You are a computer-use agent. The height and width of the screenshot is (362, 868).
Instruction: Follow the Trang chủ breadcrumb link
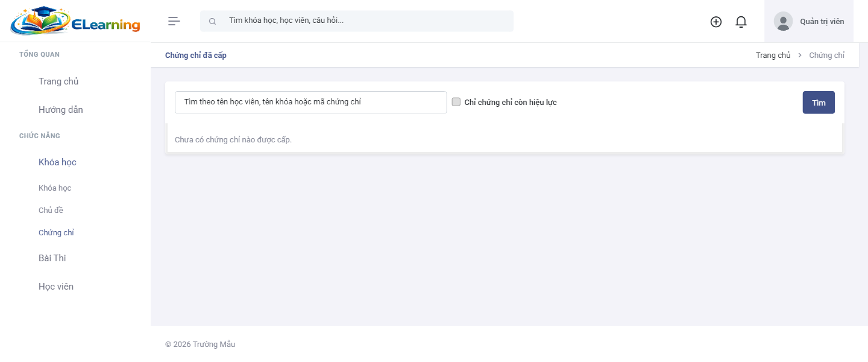tap(773, 56)
